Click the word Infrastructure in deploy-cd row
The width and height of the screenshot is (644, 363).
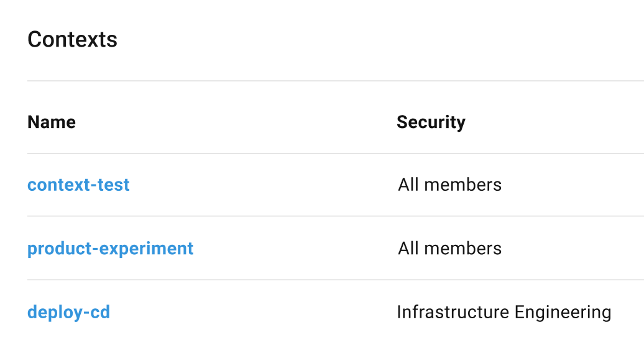453,312
